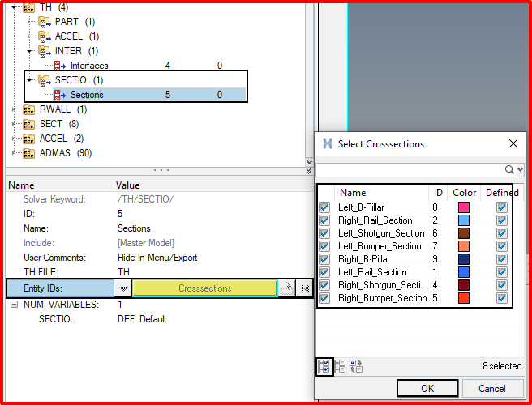Click the SECT folder icon
Screen dimensions: 532x405
[29, 125]
